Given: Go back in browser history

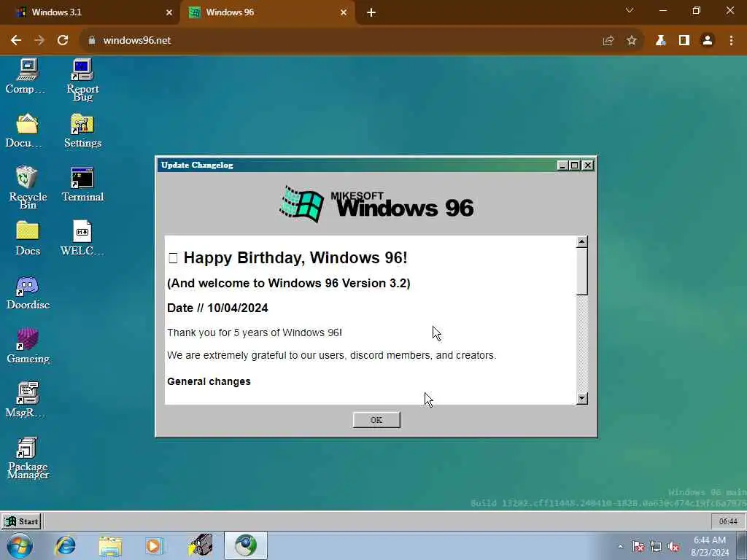Looking at the screenshot, I should (x=16, y=41).
